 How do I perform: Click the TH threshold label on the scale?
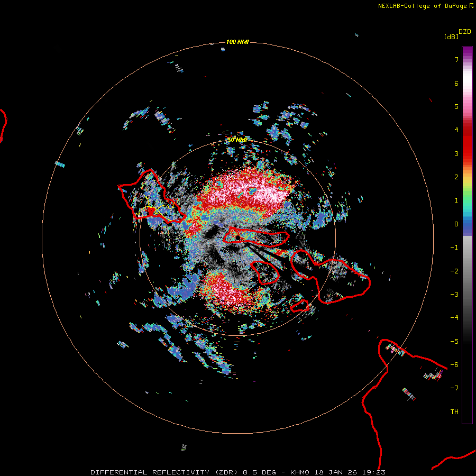click(x=454, y=412)
